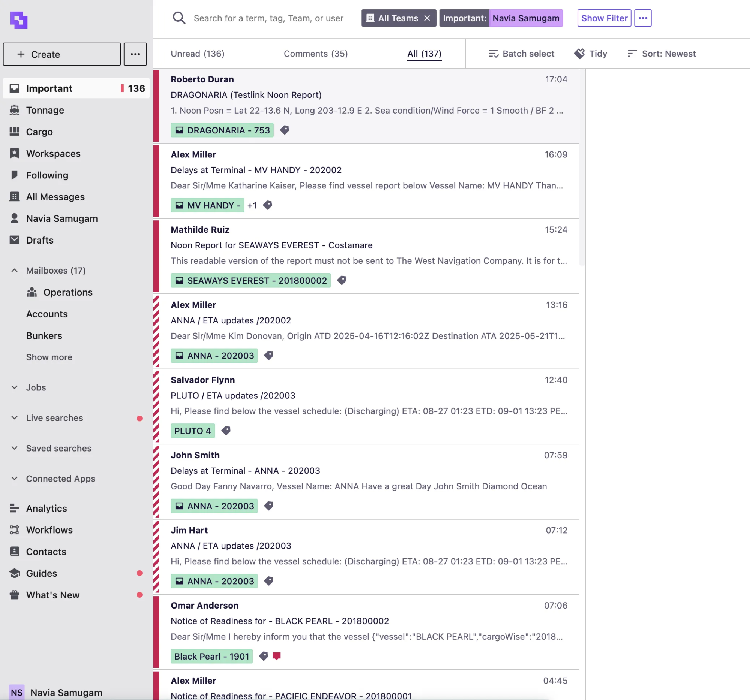Switch to the Unread (136) tab
The height and width of the screenshot is (700, 750).
click(x=197, y=54)
